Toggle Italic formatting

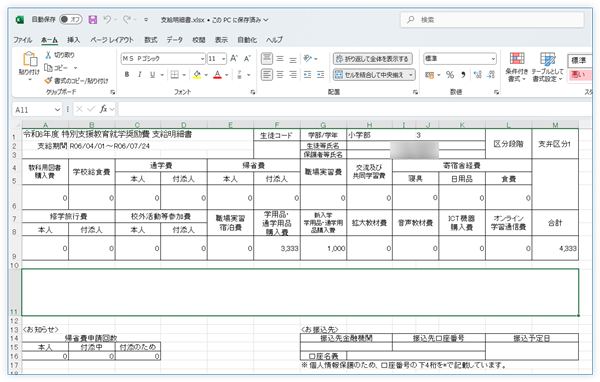click(140, 75)
